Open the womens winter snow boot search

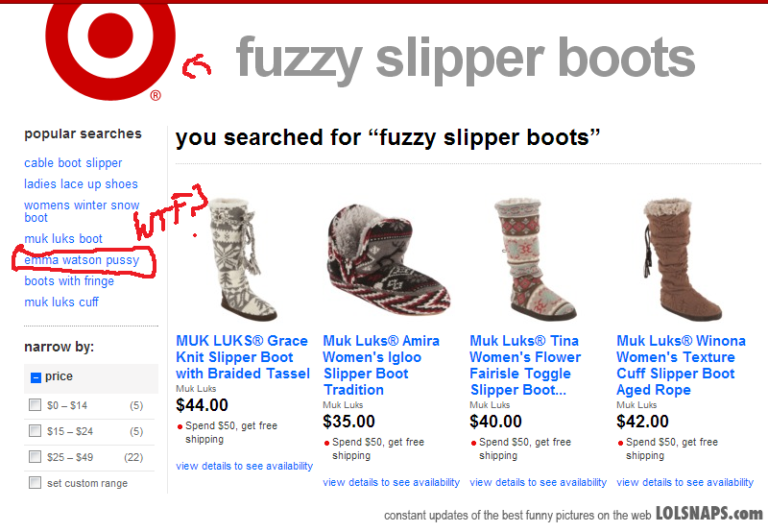(x=82, y=211)
